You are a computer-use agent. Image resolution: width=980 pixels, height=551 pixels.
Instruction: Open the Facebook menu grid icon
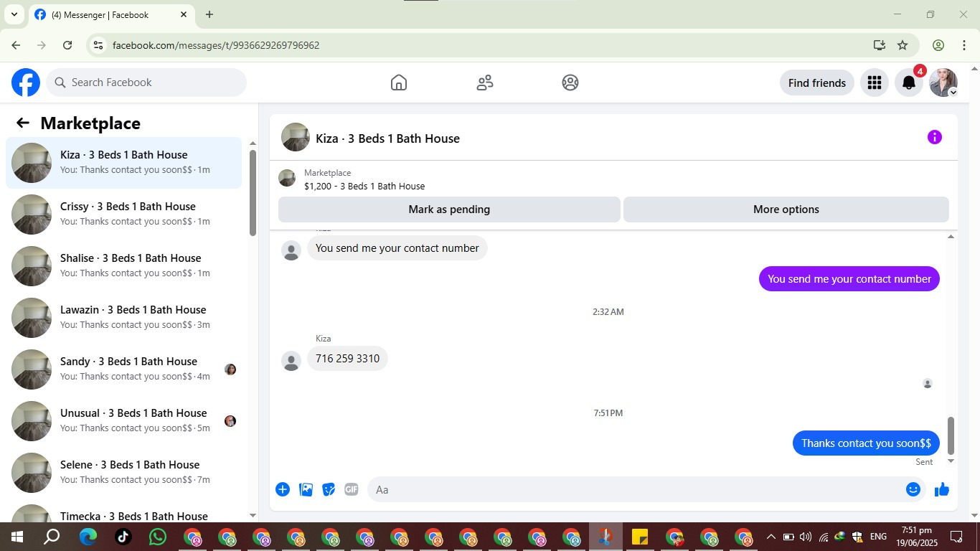click(874, 83)
